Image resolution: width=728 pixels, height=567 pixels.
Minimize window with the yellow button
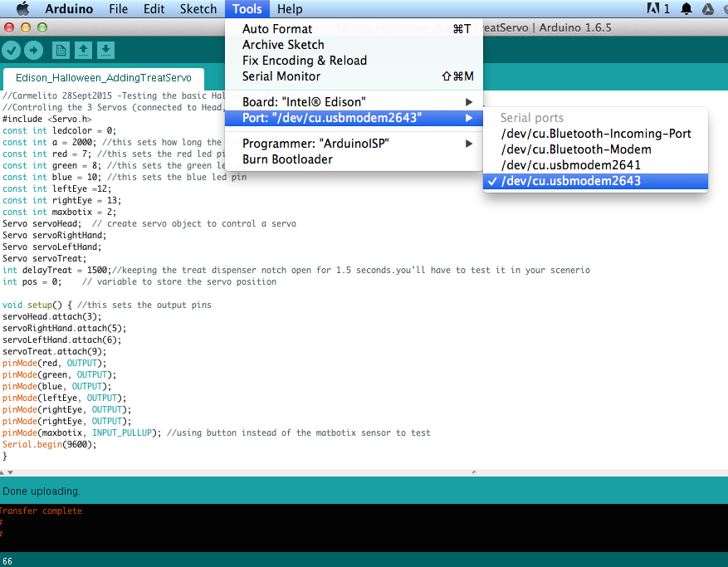(x=26, y=27)
